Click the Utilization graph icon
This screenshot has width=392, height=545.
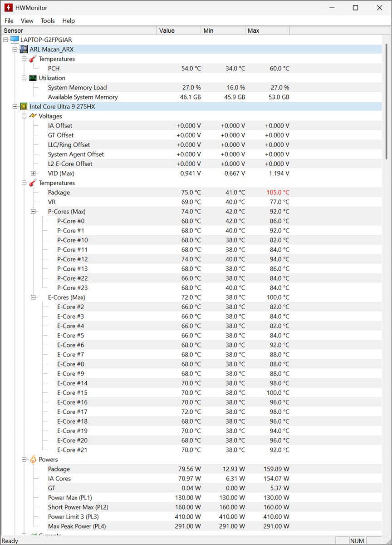(33, 78)
